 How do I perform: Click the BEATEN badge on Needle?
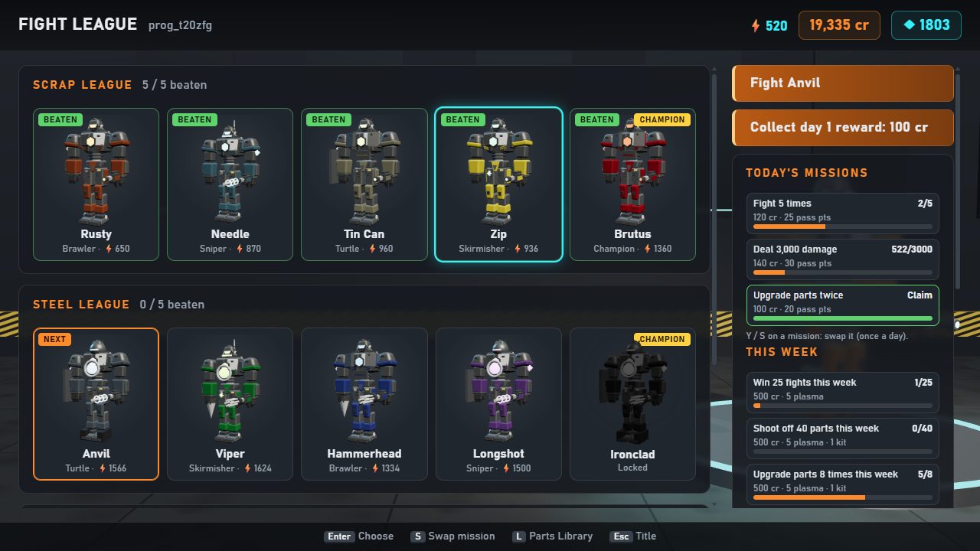pos(194,119)
